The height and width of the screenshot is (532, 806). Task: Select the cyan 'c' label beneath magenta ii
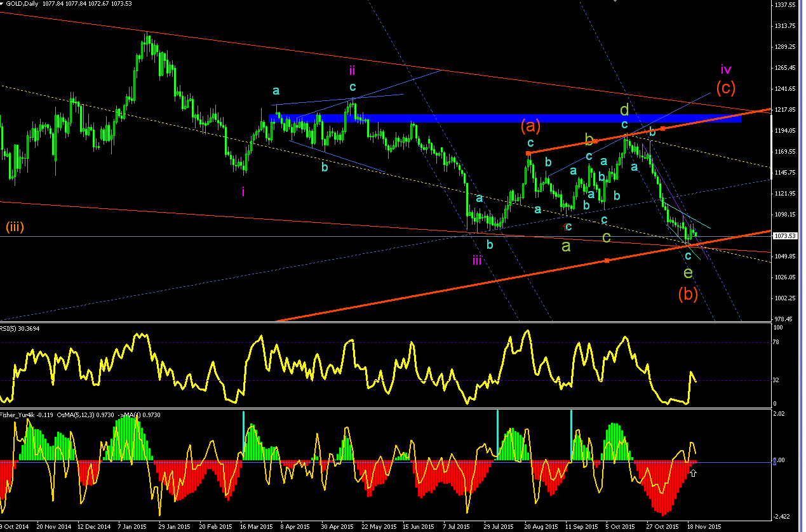click(x=353, y=87)
